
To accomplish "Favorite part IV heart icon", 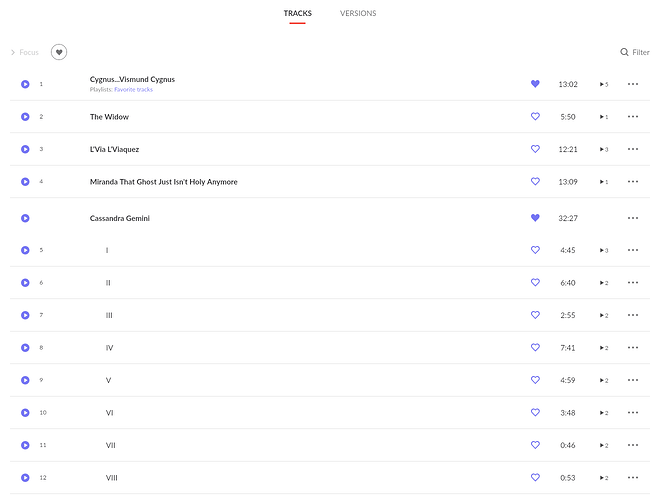I will pyautogui.click(x=535, y=347).
